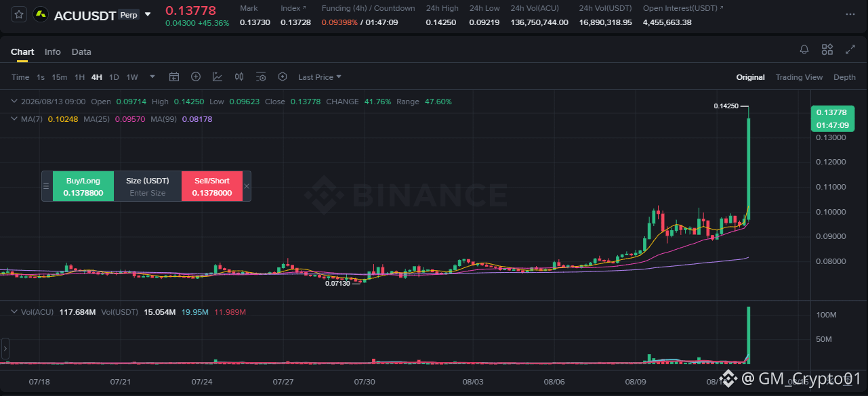868x396 pixels.
Task: Open the technical indicators line-chart icon
Action: pyautogui.click(x=218, y=77)
